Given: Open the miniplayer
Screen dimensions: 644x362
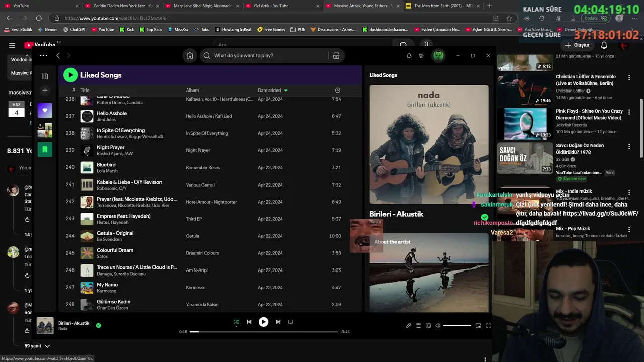Looking at the screenshot, I should [478, 326].
